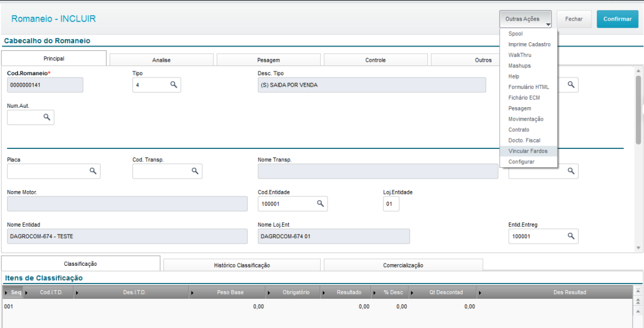Click header form scrollbar down arrow
Screen dimensions: 644x328
click(x=638, y=248)
